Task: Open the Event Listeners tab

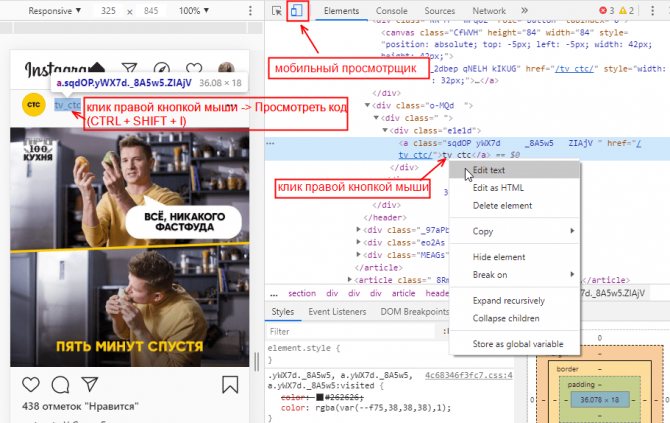Action: [337, 312]
